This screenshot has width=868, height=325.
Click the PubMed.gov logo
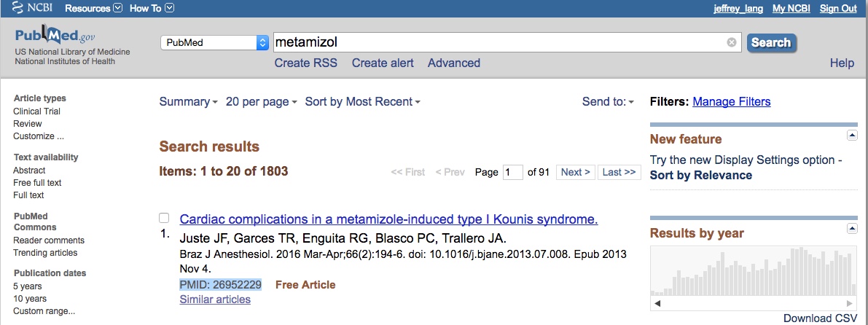(x=55, y=36)
